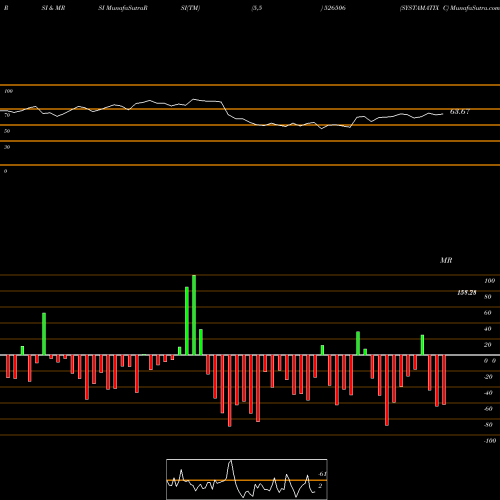Click the MR axis label -80
Viewport: 500px width, 500px height.
488,425
